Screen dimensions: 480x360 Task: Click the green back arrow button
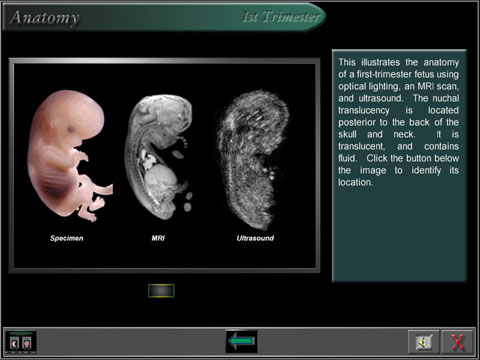241,341
